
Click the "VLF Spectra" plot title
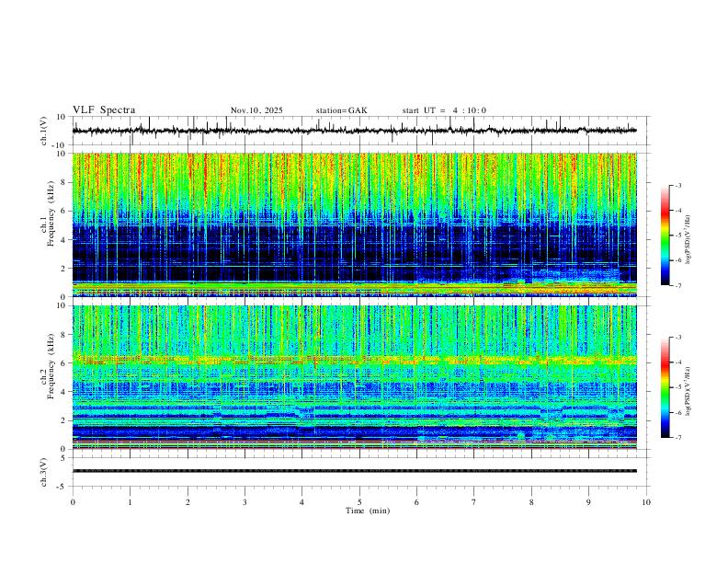coord(104,110)
